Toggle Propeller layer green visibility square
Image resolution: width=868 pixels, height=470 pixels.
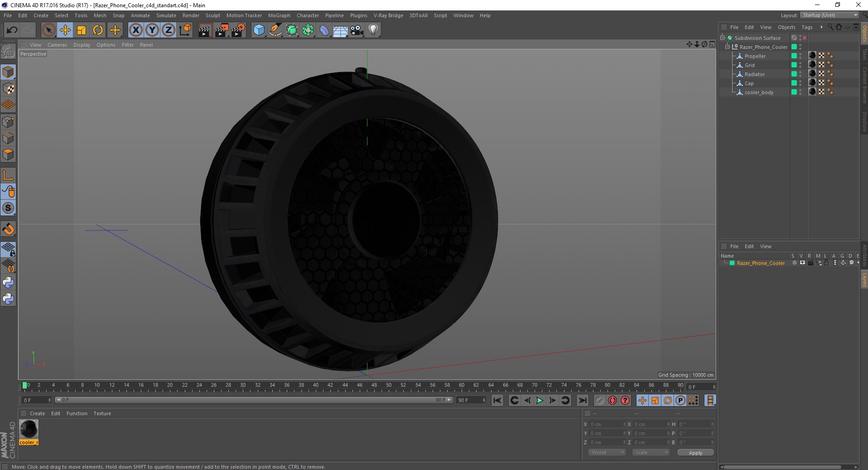794,56
